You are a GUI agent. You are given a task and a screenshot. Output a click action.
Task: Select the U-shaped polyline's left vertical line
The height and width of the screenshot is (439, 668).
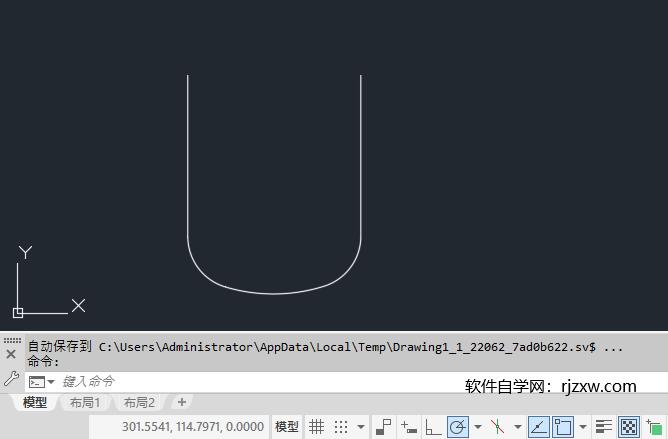pos(188,156)
